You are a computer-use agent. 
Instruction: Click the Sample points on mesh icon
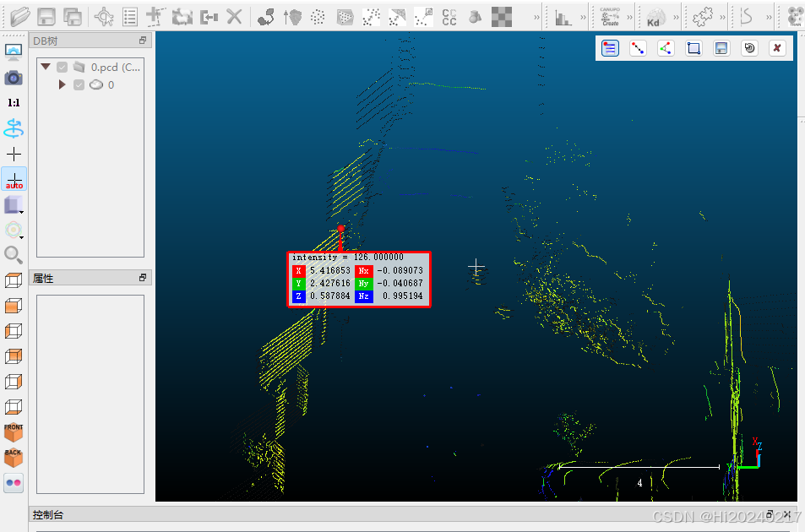coord(345,17)
